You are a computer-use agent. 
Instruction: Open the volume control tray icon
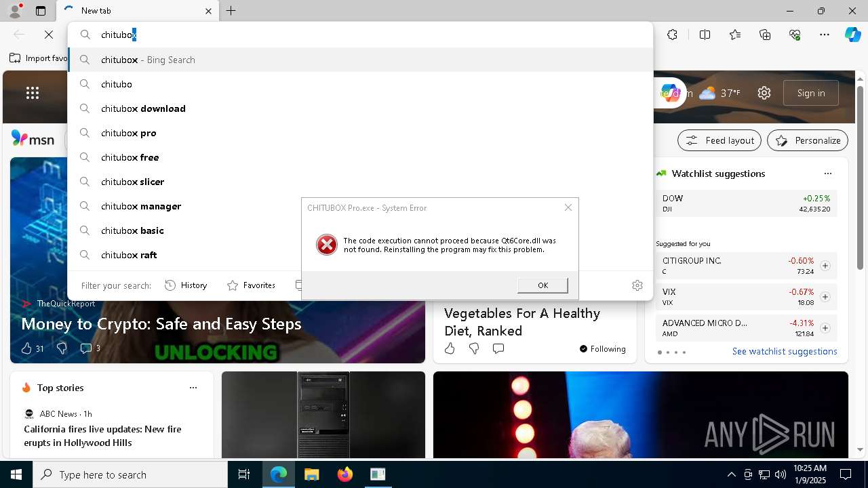click(x=781, y=474)
